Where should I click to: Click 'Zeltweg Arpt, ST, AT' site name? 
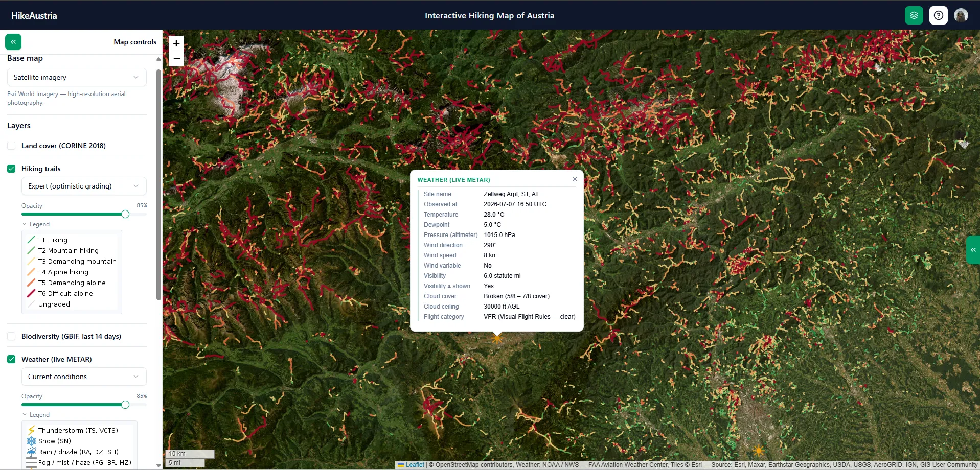(x=511, y=194)
